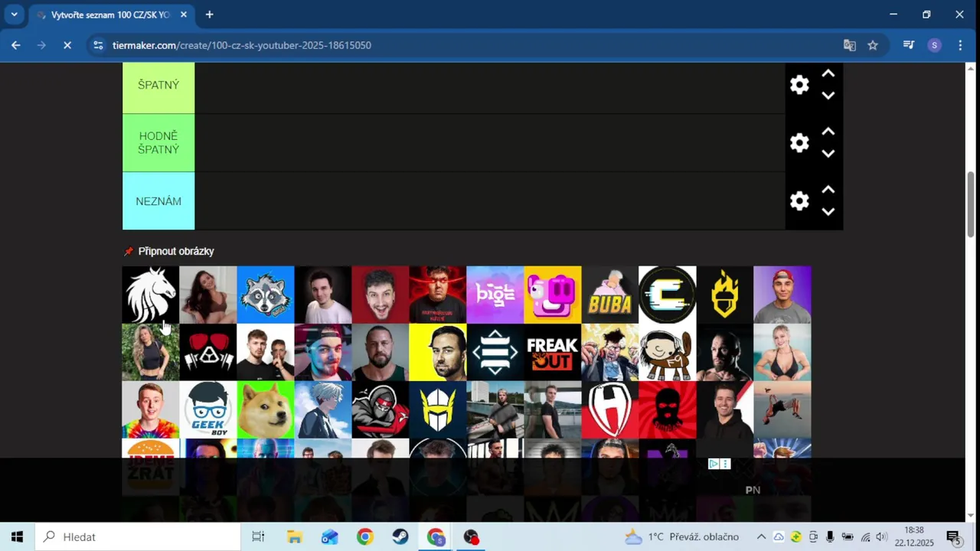Move ŠPATNÝ tier up with arrow
The height and width of the screenshot is (551, 980).
click(828, 74)
